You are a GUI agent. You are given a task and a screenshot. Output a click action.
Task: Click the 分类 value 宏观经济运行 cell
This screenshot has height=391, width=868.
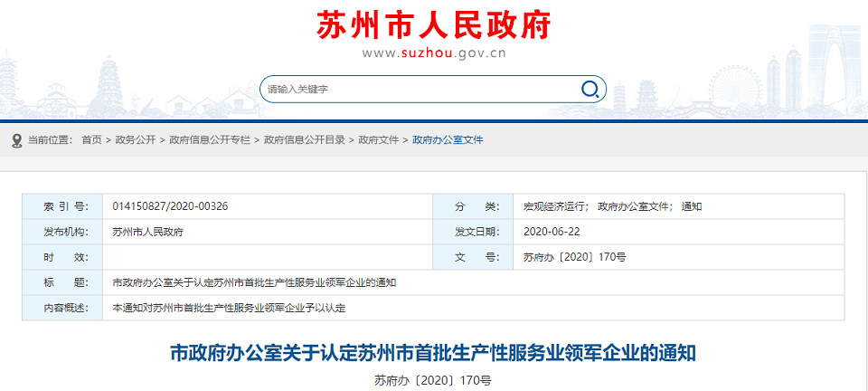click(555, 206)
